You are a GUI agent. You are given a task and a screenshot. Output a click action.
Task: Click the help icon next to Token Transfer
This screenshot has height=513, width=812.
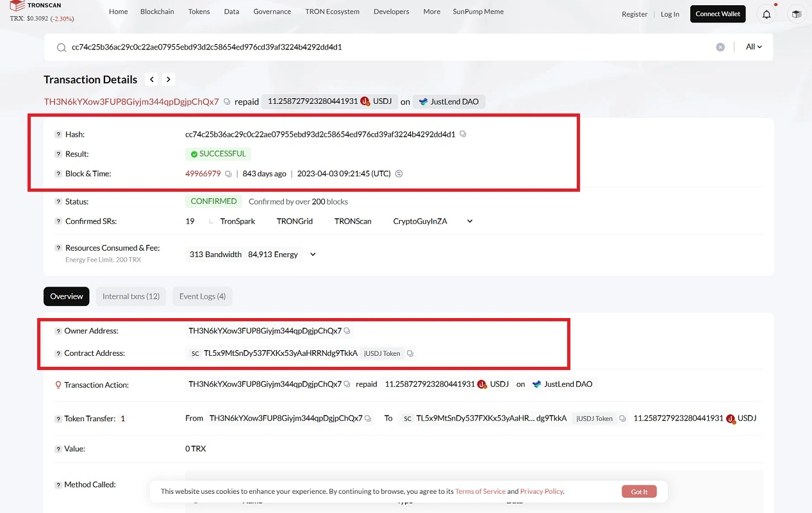[x=58, y=419]
